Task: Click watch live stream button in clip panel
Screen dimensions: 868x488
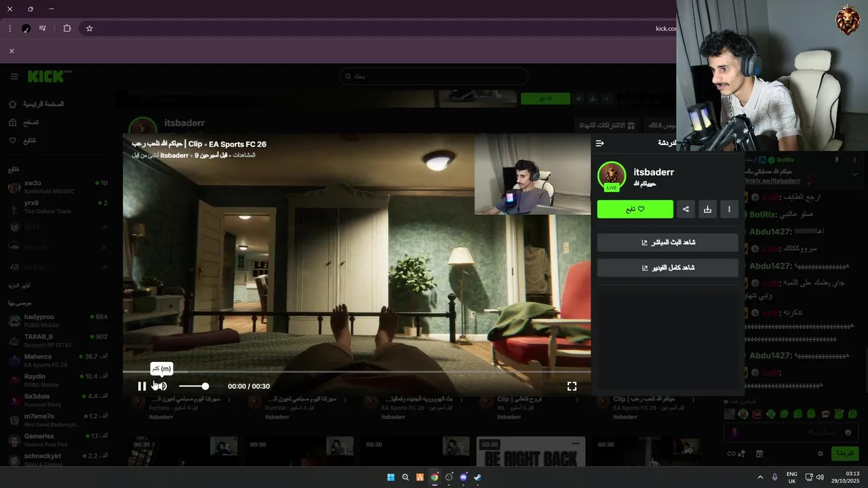Action: tap(668, 243)
